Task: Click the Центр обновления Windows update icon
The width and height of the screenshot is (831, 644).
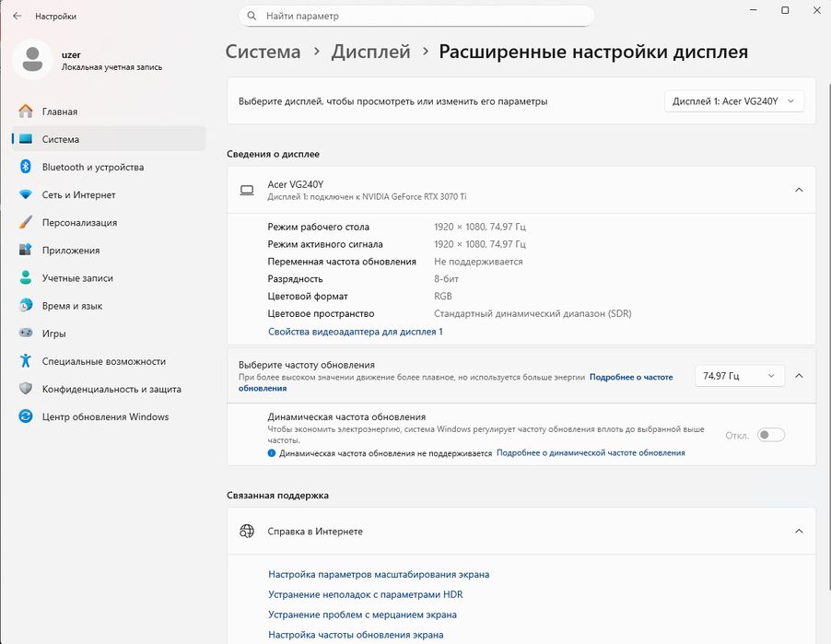Action: coord(26,416)
